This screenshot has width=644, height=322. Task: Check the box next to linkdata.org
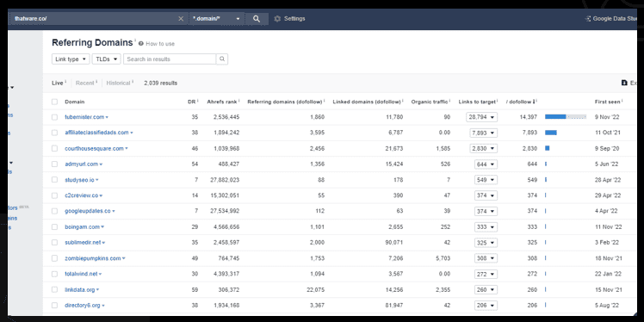click(x=54, y=290)
